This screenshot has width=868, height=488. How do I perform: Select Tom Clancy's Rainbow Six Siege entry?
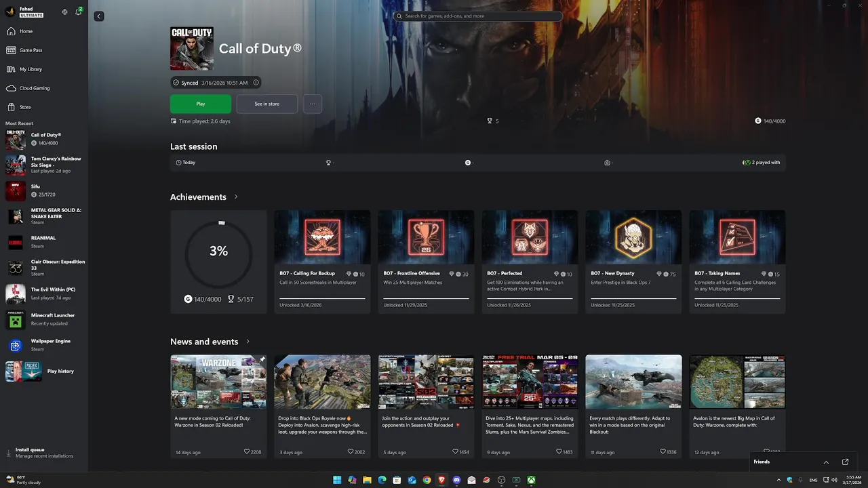tap(44, 165)
